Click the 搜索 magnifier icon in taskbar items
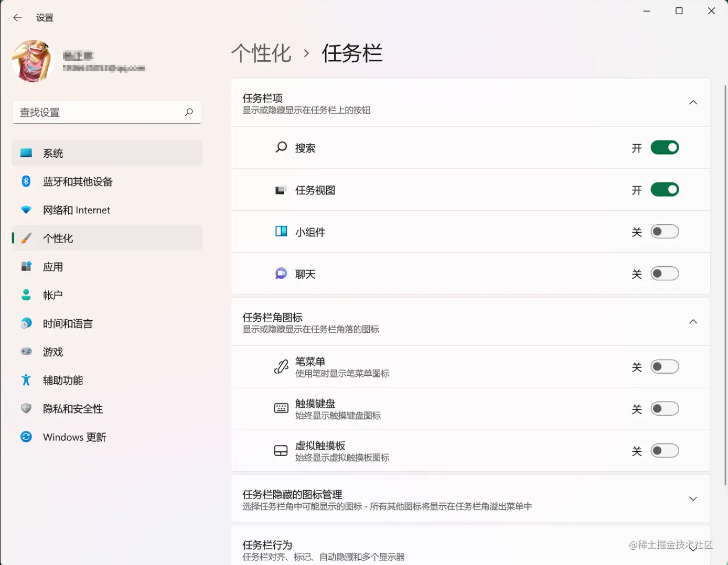The width and height of the screenshot is (728, 565). point(281,147)
